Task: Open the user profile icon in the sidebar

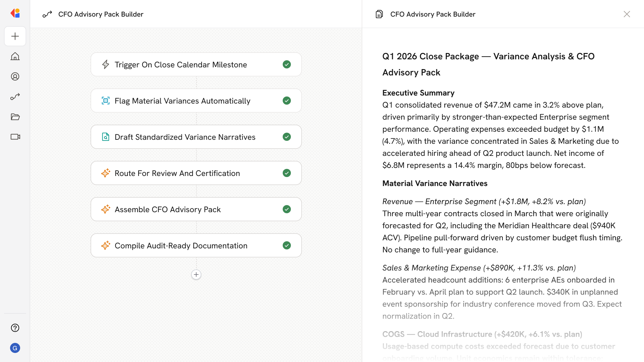Action: click(x=15, y=76)
